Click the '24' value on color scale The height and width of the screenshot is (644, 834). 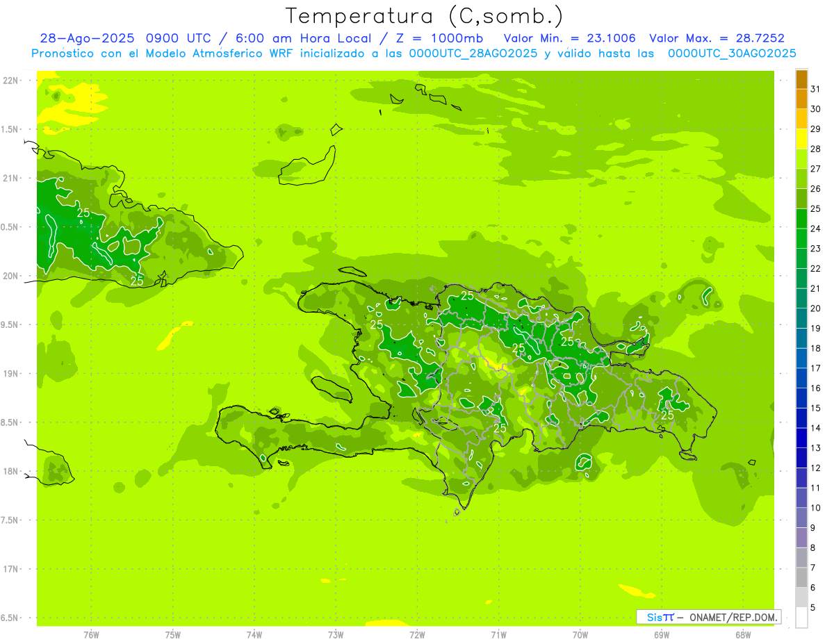pos(816,229)
